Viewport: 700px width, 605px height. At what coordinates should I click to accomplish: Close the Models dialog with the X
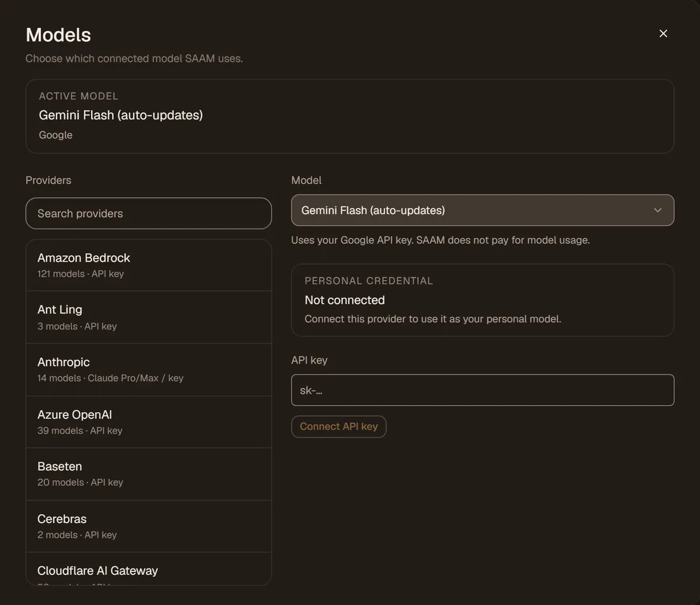[x=663, y=34]
